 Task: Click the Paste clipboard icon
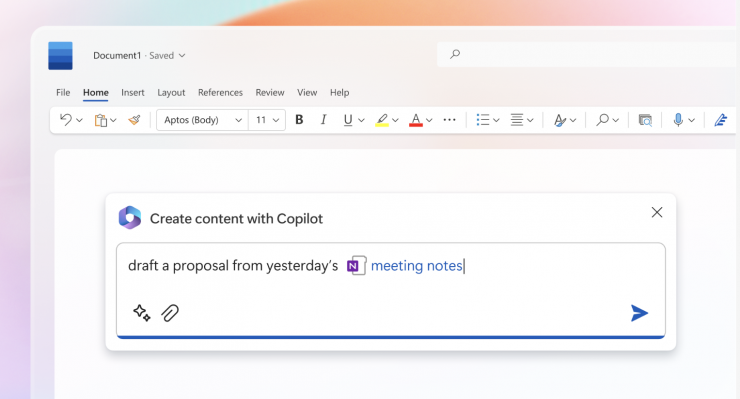(101, 120)
